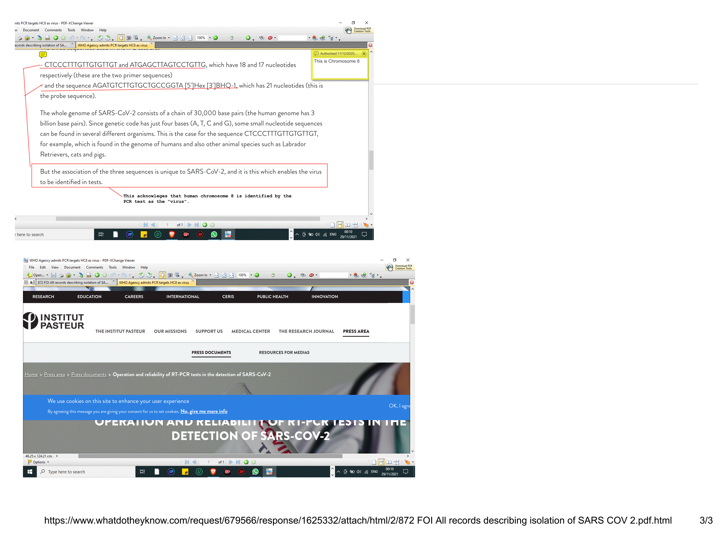Open zoom percentage dropdown in upper window

point(210,38)
